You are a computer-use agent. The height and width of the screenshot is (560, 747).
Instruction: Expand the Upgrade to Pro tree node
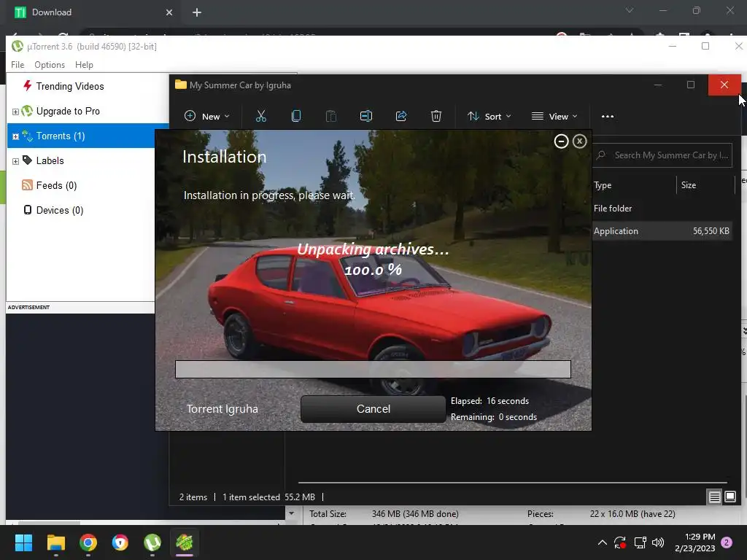point(15,112)
